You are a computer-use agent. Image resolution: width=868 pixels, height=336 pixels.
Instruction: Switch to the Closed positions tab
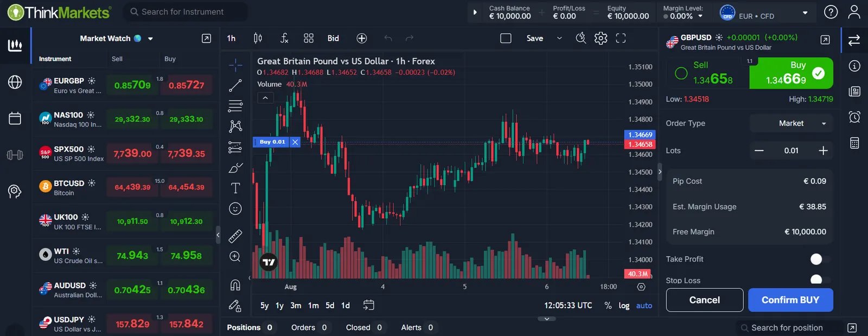point(364,327)
